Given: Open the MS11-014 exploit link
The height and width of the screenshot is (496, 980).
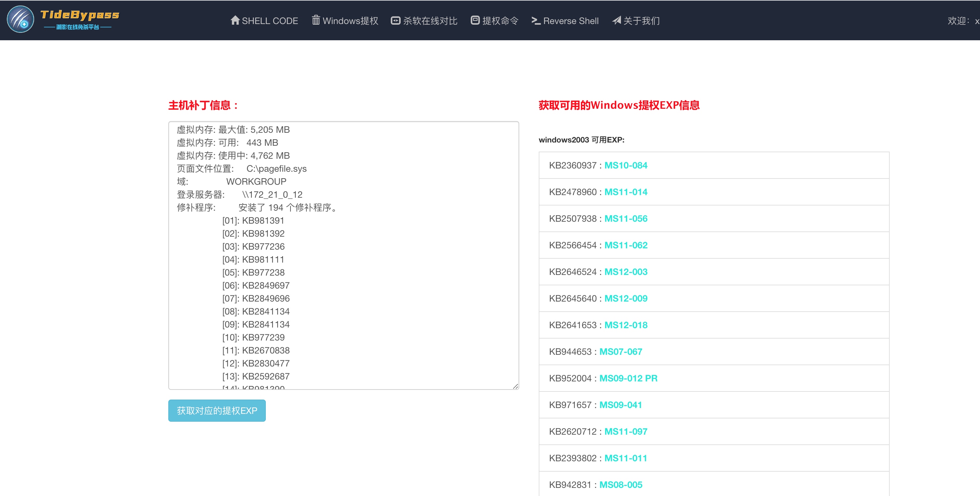Looking at the screenshot, I should [x=625, y=192].
